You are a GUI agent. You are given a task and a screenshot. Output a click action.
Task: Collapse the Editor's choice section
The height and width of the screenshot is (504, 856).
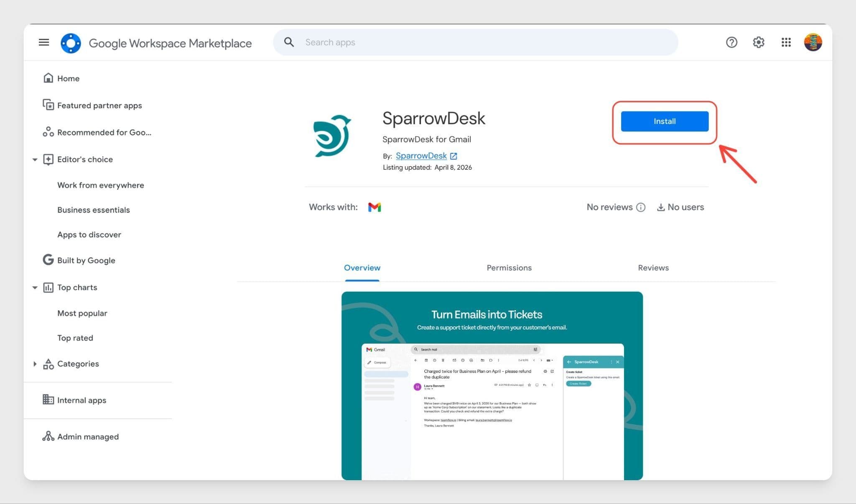click(35, 160)
